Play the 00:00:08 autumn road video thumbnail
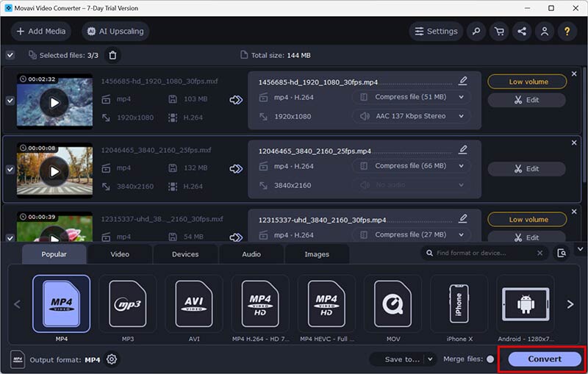588x374 pixels. [54, 171]
